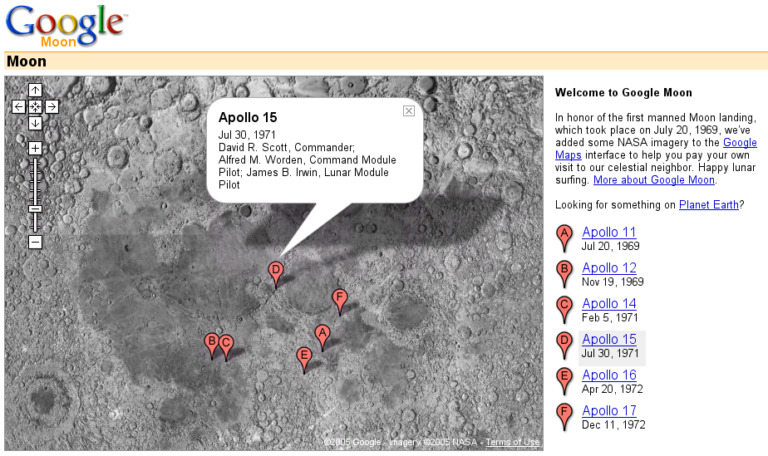Choose Apollo 16 from the sidebar list
This screenshot has width=768, height=456.
coord(608,375)
